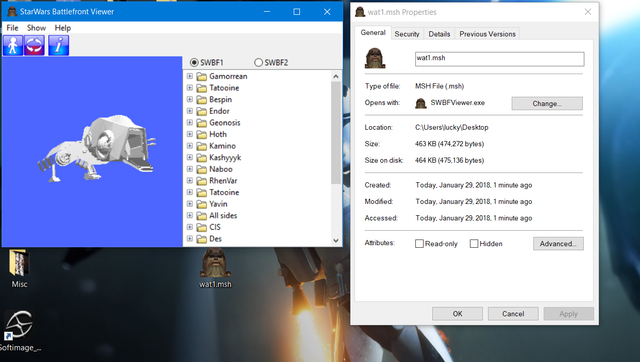640x362 pixels.
Task: Expand the Gamorrean tree node
Action: 190,76
